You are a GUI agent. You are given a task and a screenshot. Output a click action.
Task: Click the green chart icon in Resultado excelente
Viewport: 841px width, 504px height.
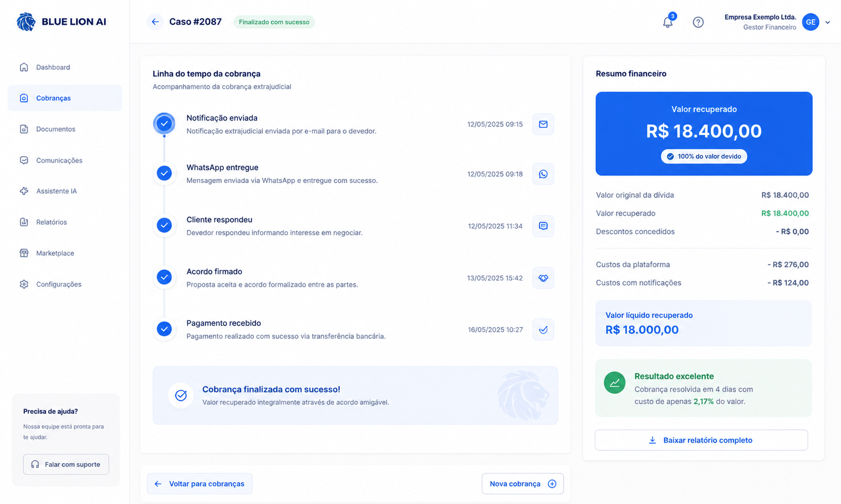click(615, 383)
